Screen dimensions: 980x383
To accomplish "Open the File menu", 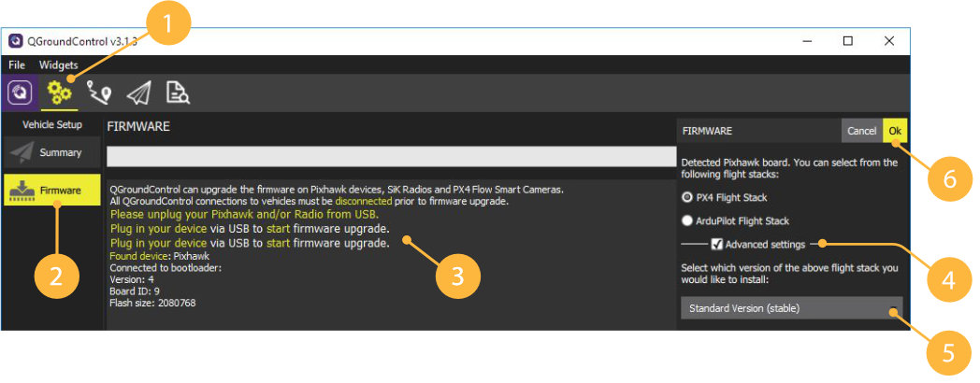I will coord(17,65).
